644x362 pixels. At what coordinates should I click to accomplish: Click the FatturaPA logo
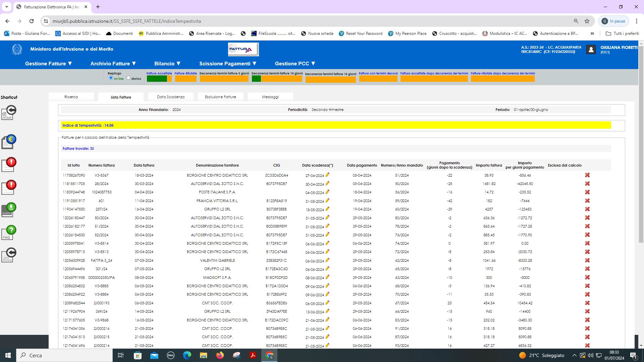tap(243, 49)
